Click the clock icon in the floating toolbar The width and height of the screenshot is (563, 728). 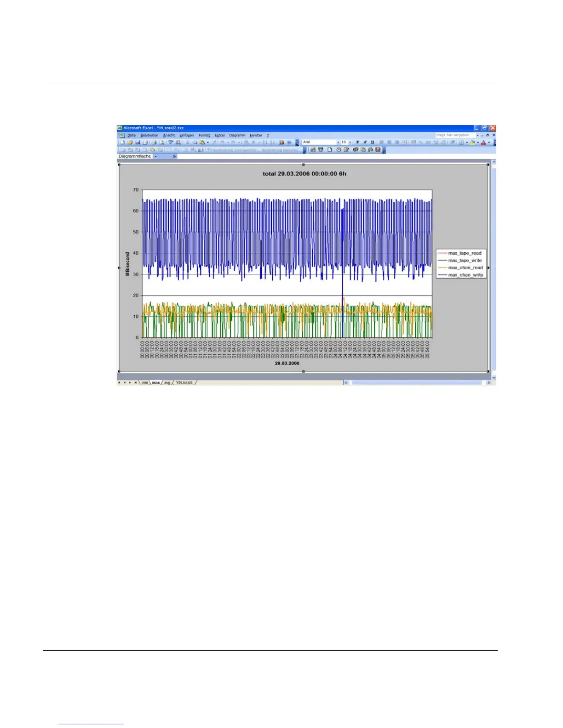pos(339,149)
